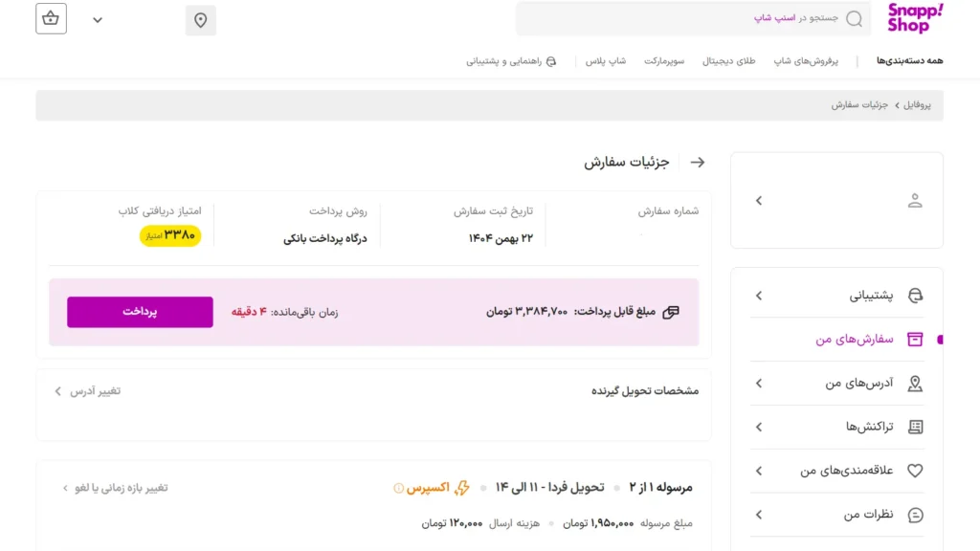Click the map pin icon beside آدرس‌های من
This screenshot has width=980, height=551.
point(916,383)
